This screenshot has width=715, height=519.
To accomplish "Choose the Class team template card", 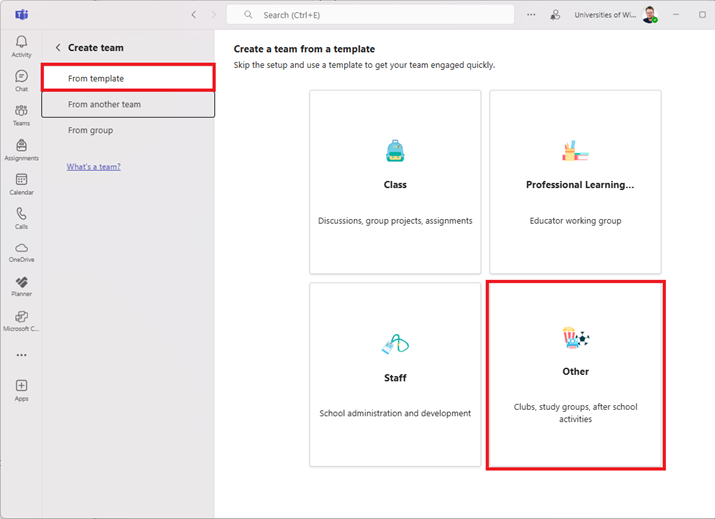I will (395, 182).
